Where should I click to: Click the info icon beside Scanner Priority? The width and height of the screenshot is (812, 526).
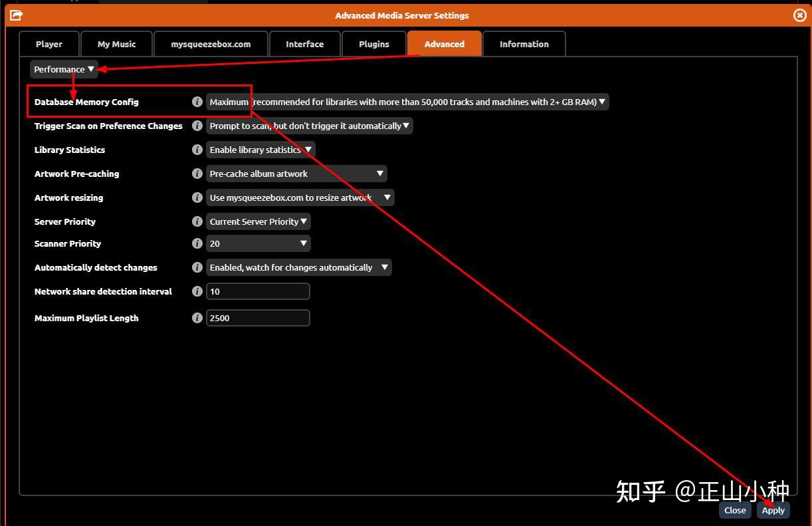click(197, 243)
